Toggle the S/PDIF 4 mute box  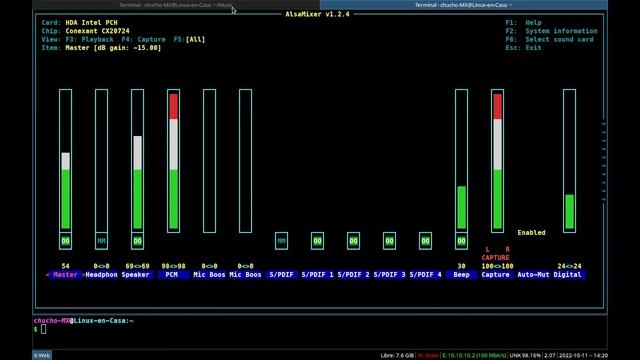coord(425,241)
